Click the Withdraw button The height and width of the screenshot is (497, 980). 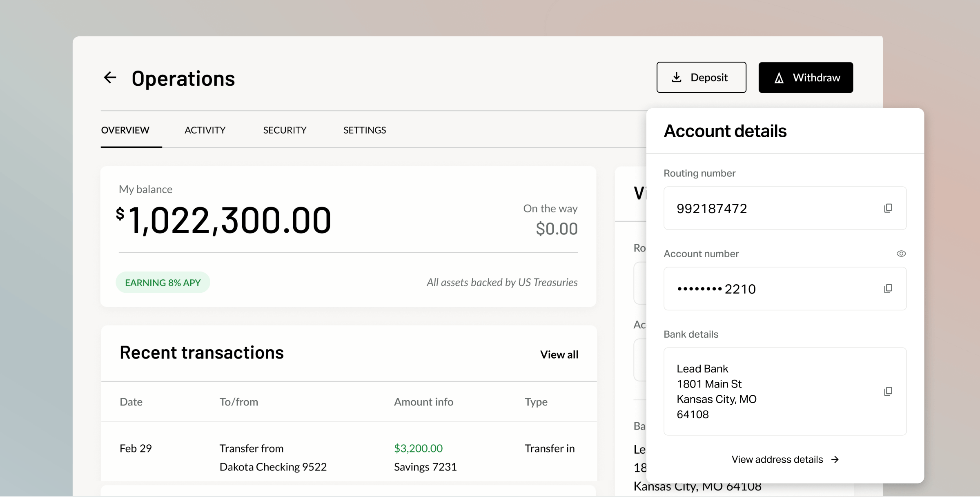(x=806, y=77)
